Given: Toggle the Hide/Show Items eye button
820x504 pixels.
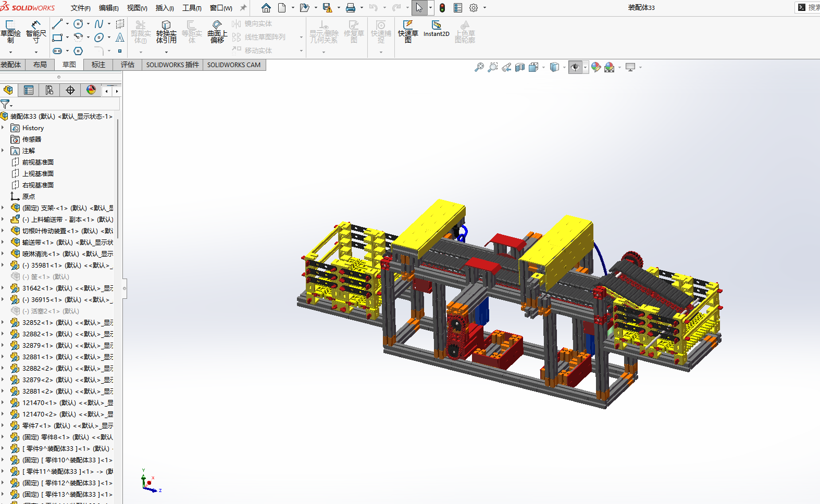Looking at the screenshot, I should pyautogui.click(x=575, y=67).
